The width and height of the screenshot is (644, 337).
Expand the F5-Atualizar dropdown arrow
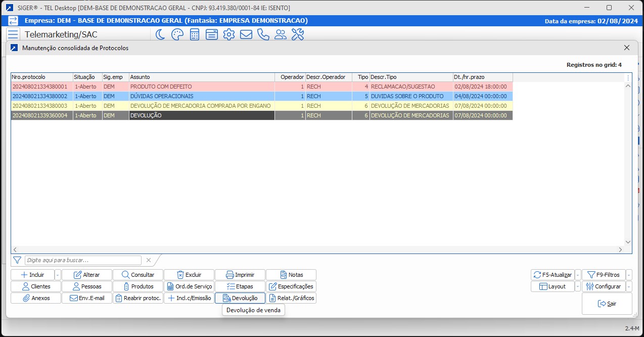tap(578, 275)
